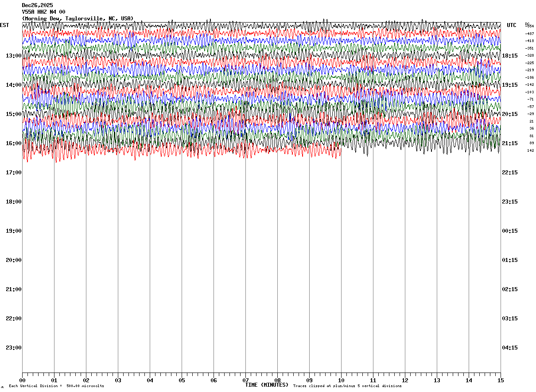
Task: Click the DC offset value -351
Action: (529, 48)
